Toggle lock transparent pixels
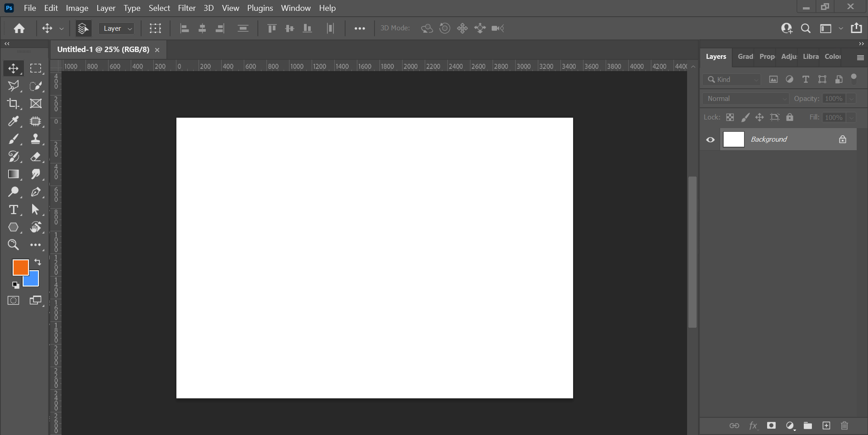Image resolution: width=868 pixels, height=435 pixels. (730, 117)
